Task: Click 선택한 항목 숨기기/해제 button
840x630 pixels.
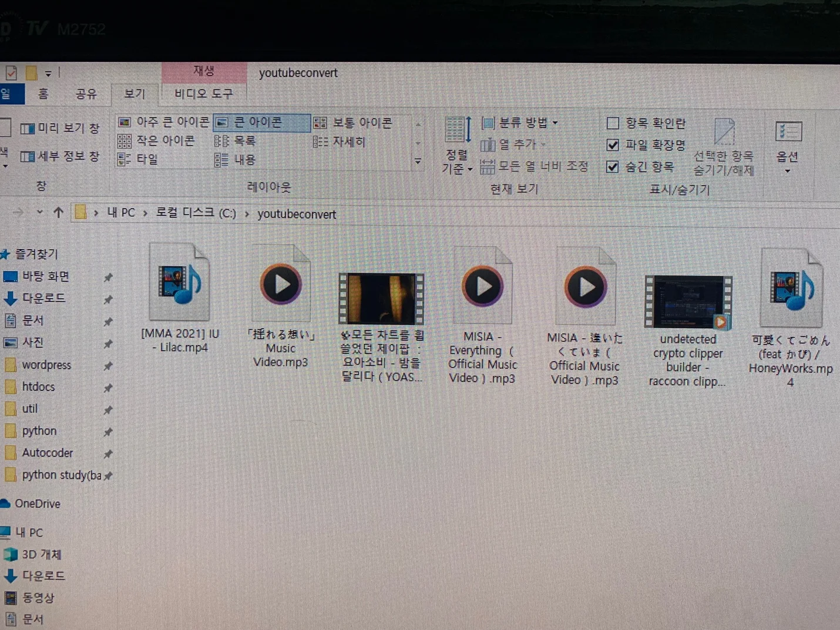Action: (724, 147)
